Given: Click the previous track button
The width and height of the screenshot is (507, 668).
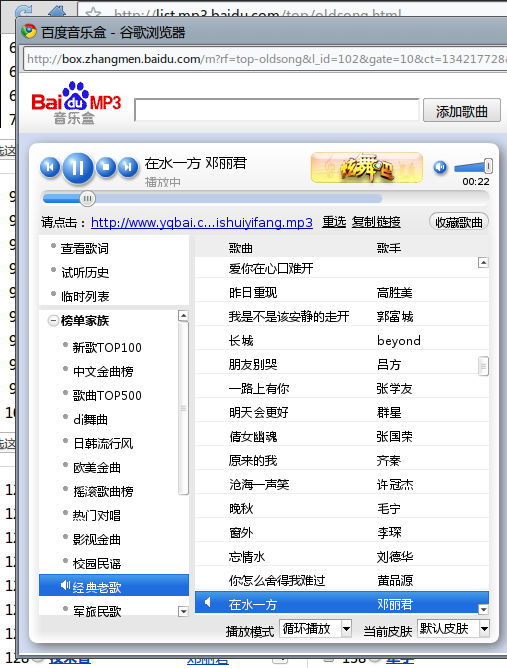Looking at the screenshot, I should pos(50,167).
